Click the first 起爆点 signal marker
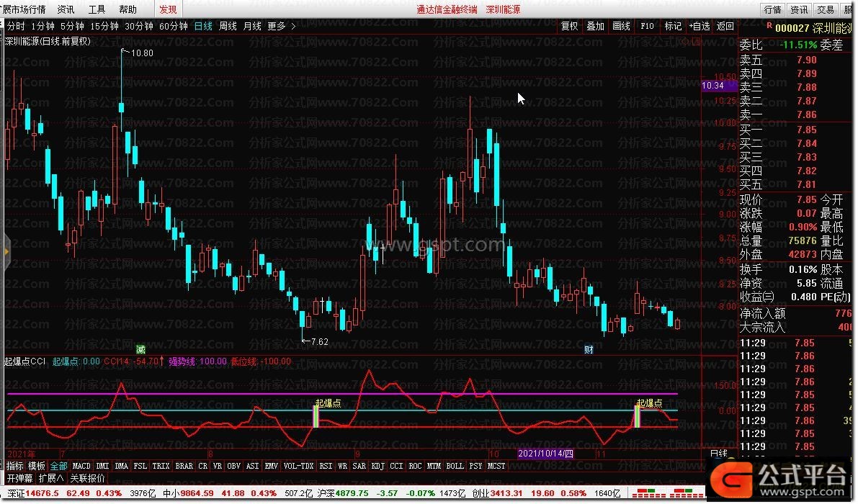858x504 pixels. click(329, 403)
